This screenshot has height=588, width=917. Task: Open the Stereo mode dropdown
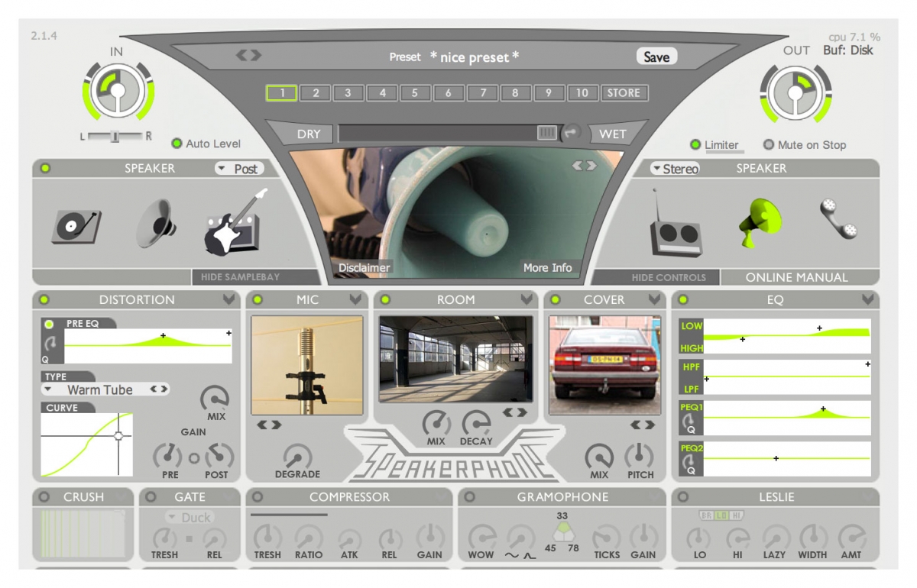675,169
